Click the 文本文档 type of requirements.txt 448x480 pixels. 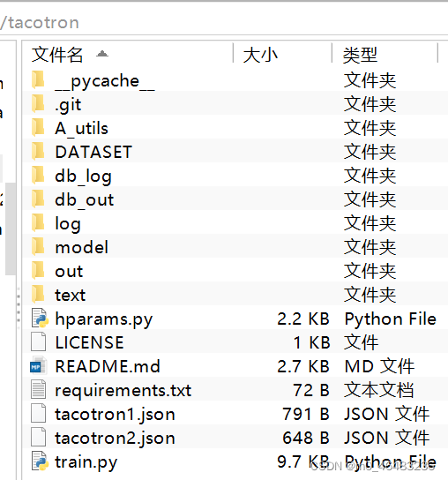(379, 390)
